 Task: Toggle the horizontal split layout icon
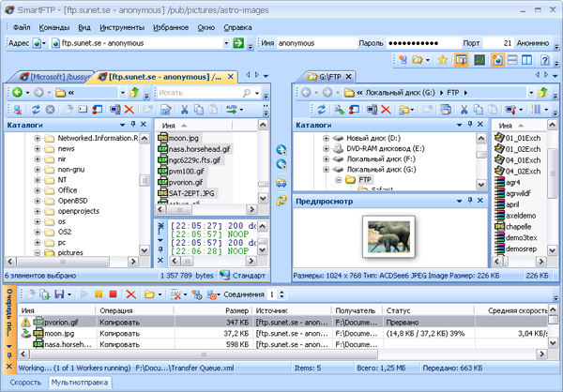[512, 60]
